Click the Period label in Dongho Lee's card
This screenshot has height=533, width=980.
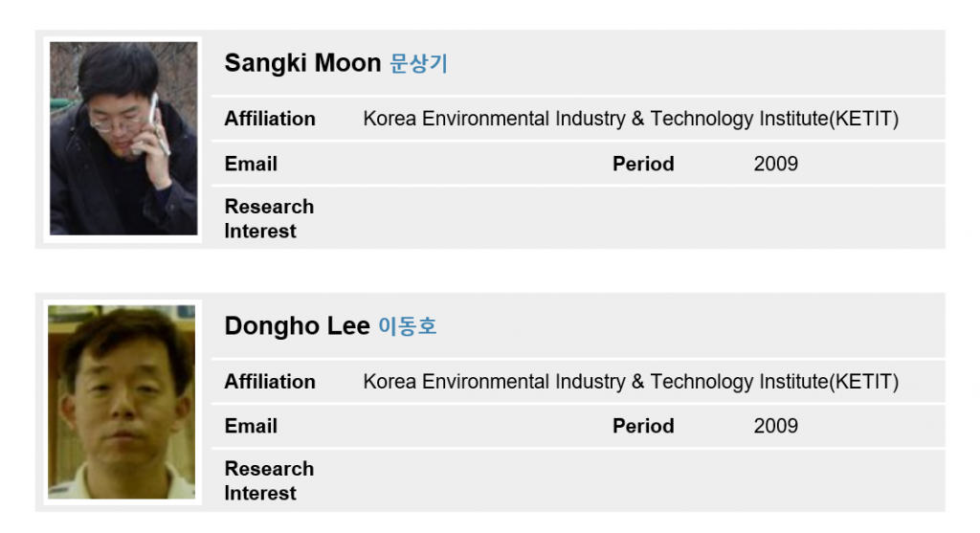tap(643, 426)
